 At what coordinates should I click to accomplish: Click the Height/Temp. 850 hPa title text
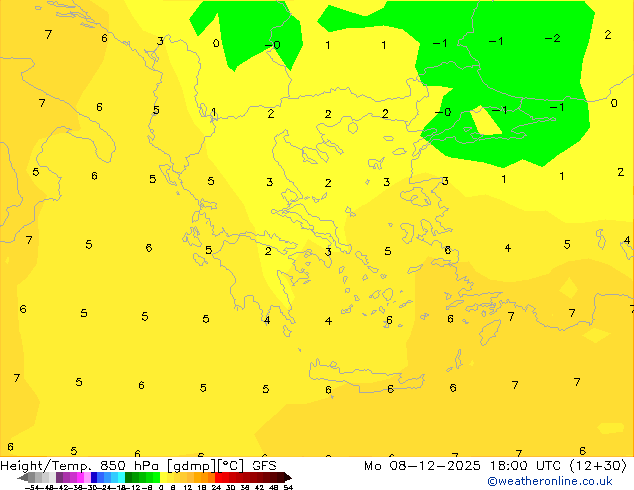point(79,466)
